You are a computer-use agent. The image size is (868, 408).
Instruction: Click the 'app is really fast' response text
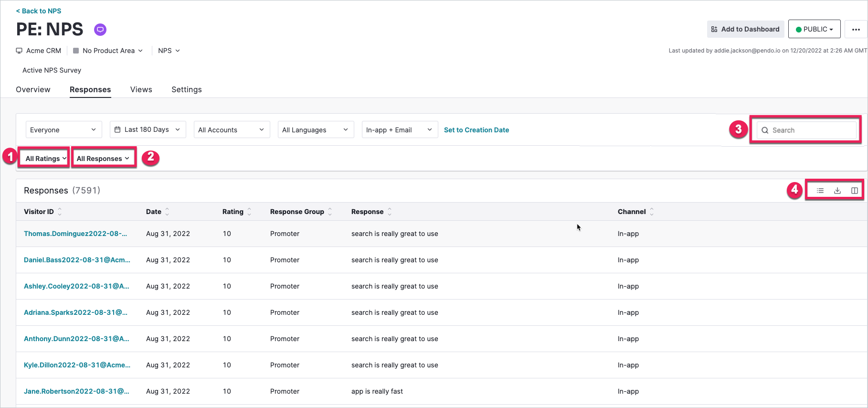tap(377, 391)
